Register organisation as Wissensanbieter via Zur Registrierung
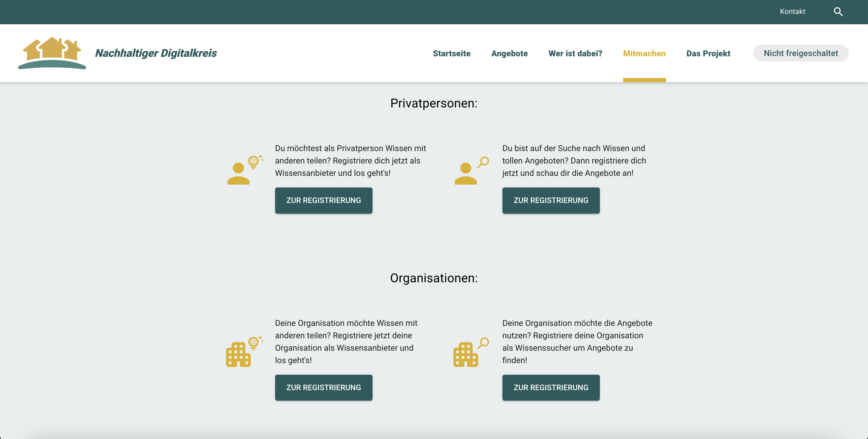Image resolution: width=868 pixels, height=439 pixels. 323,388
